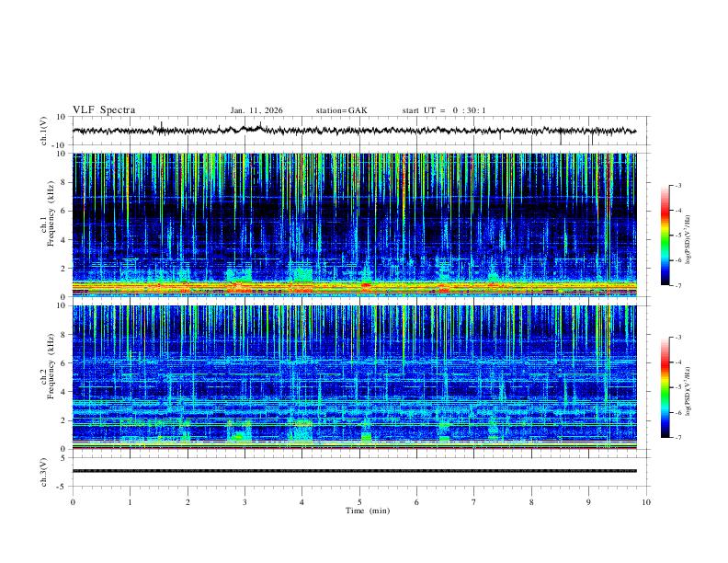Click time axis tick label "2"
Viewport: 728px width, 563px height.
point(188,502)
